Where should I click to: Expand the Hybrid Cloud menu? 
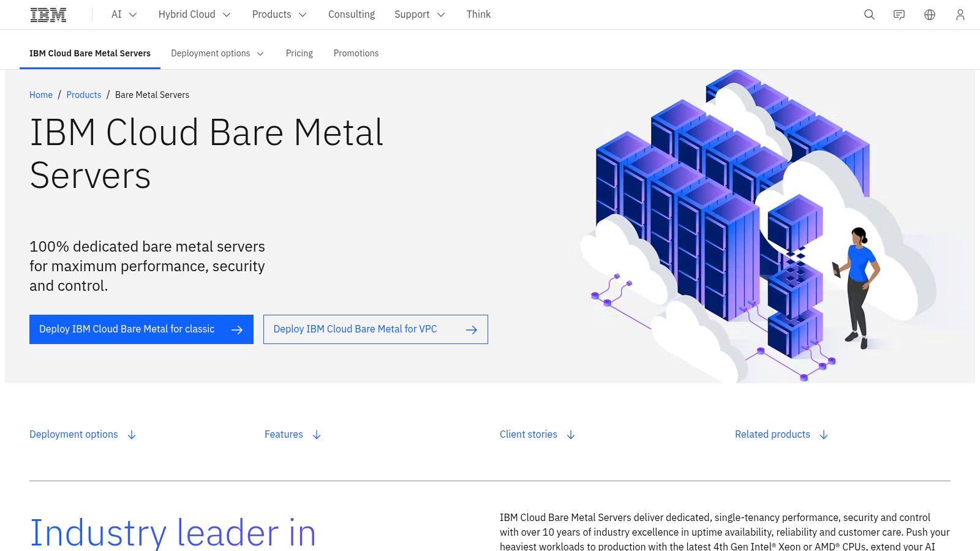pos(194,15)
